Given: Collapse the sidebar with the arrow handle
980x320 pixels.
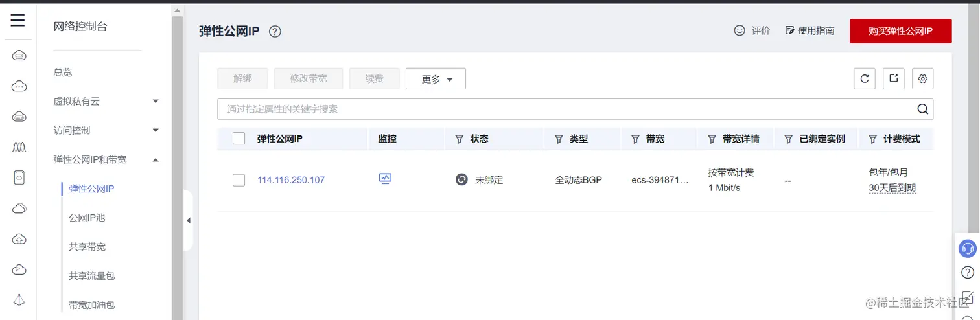Looking at the screenshot, I should 189,220.
